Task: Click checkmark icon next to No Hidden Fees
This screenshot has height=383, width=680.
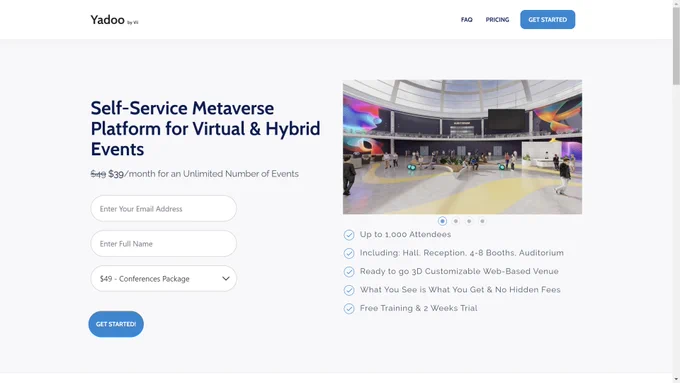Action: pyautogui.click(x=349, y=290)
